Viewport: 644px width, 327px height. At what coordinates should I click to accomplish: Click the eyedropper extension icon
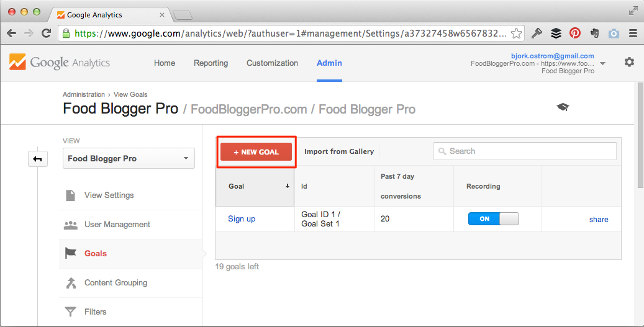point(537,34)
